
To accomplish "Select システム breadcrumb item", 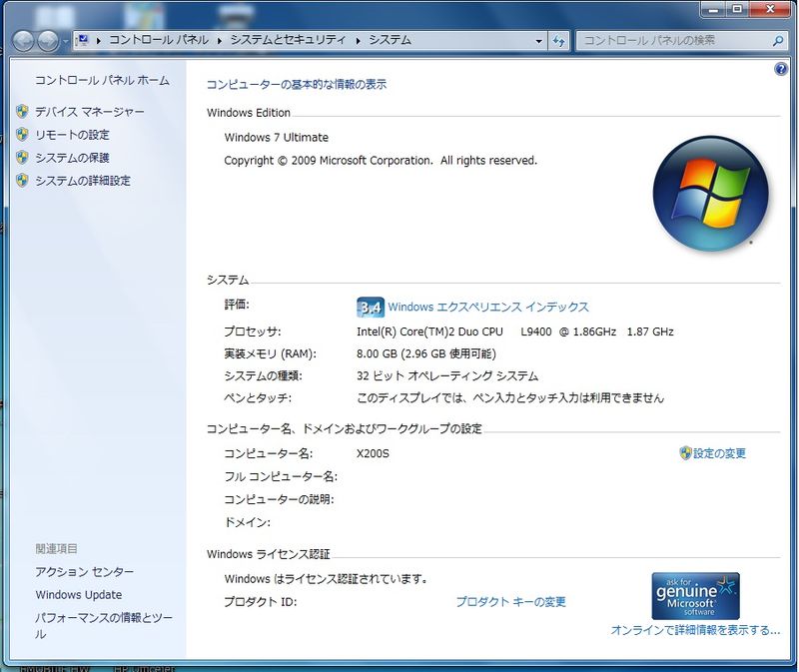I will click(x=390, y=40).
